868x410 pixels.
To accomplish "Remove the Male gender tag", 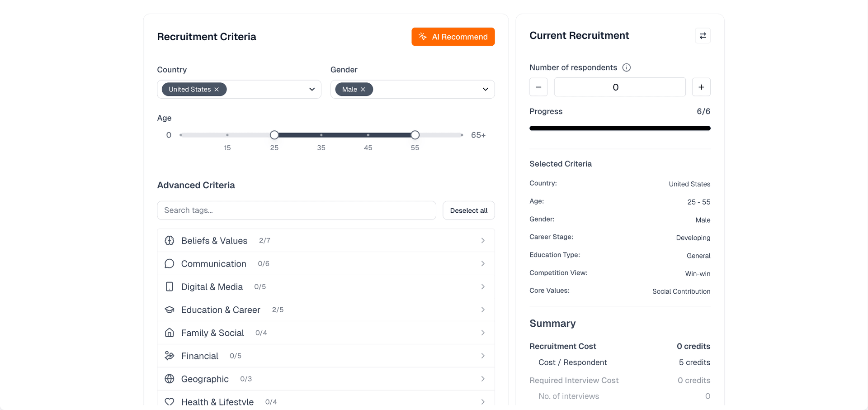I will click(x=363, y=90).
